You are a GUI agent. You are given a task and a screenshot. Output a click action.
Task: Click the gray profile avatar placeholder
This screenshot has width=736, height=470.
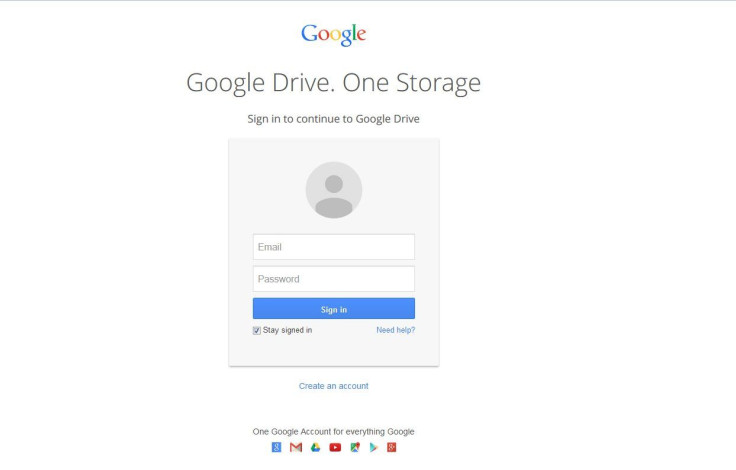click(334, 190)
